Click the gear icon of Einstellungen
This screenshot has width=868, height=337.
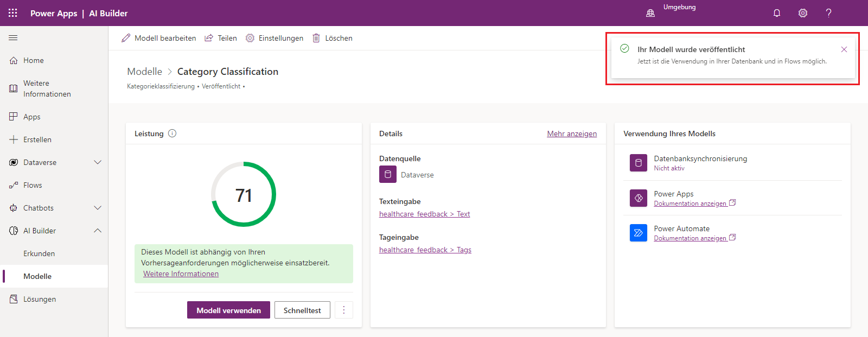point(250,38)
